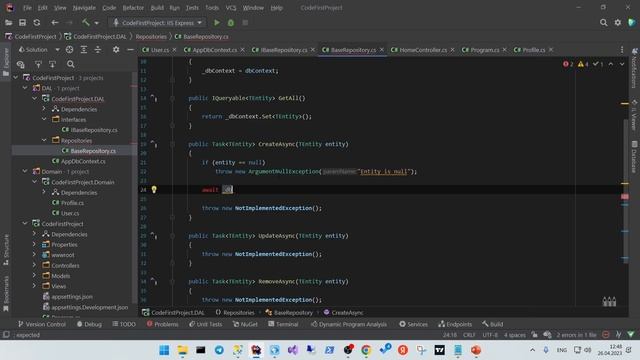640x360 pixels.
Task: Open Telegram from the taskbar
Action: click(x=219, y=350)
